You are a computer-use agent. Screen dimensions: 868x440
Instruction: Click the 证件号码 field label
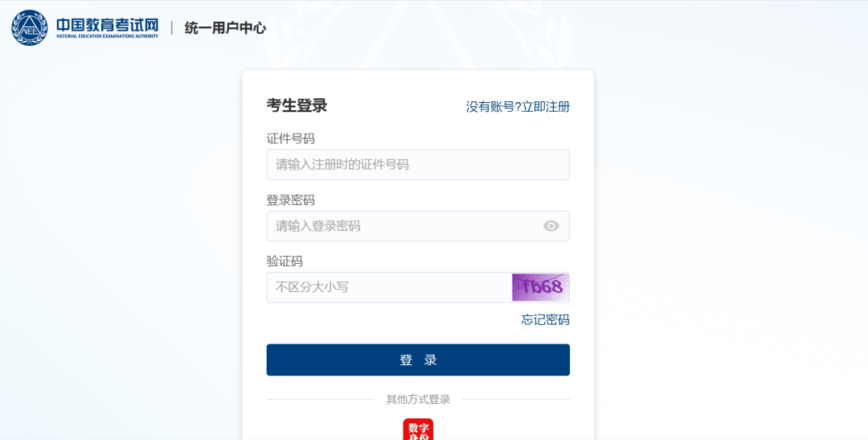coord(290,138)
